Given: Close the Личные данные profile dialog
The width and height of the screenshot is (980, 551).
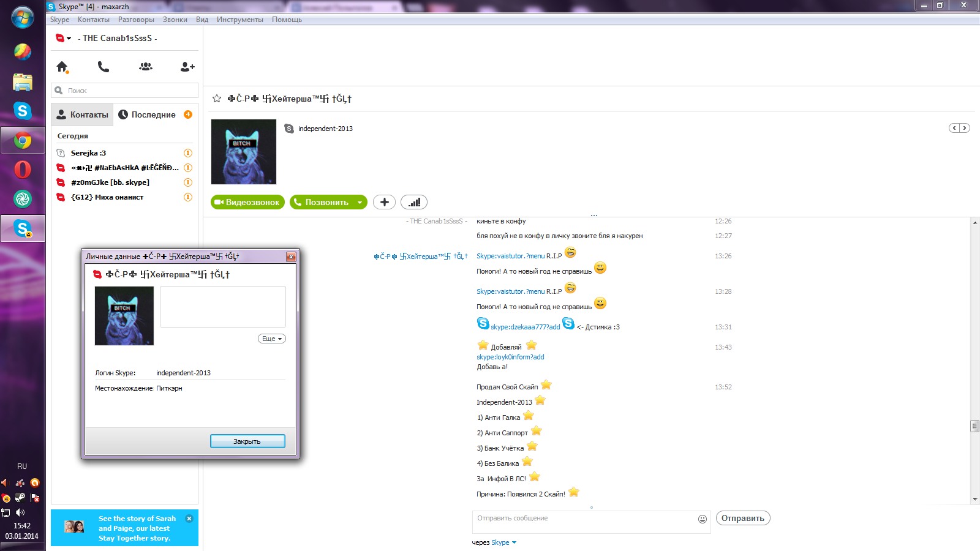Looking at the screenshot, I should click(x=291, y=257).
